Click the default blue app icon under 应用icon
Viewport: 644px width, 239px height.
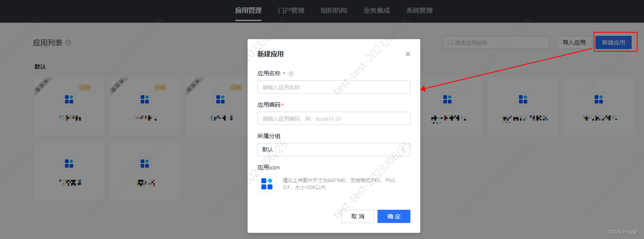[266, 184]
